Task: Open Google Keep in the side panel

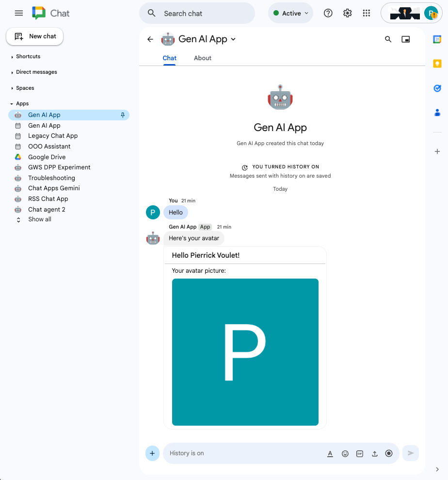Action: pyautogui.click(x=437, y=64)
